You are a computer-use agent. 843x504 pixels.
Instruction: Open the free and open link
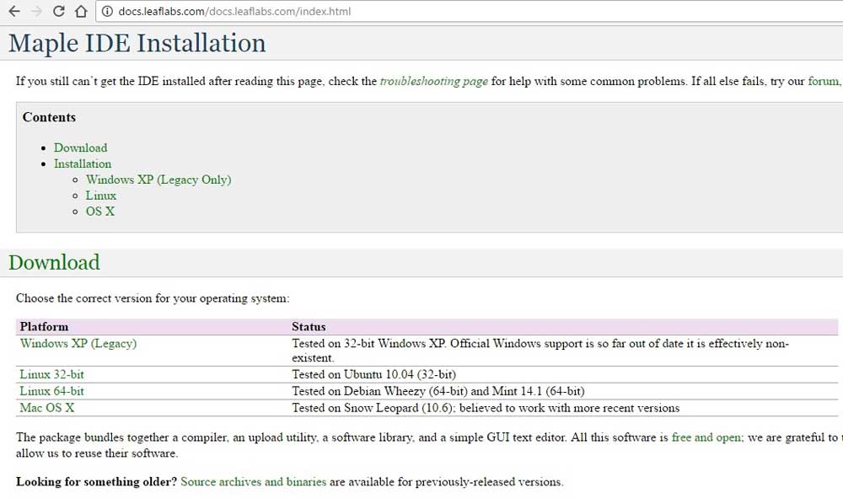coord(706,437)
